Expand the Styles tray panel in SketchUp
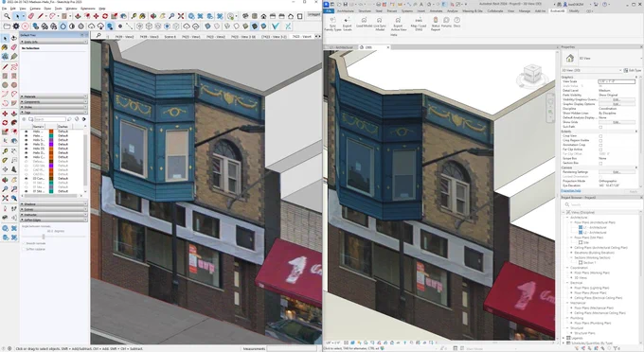This screenshot has width=644, height=352. click(54, 107)
